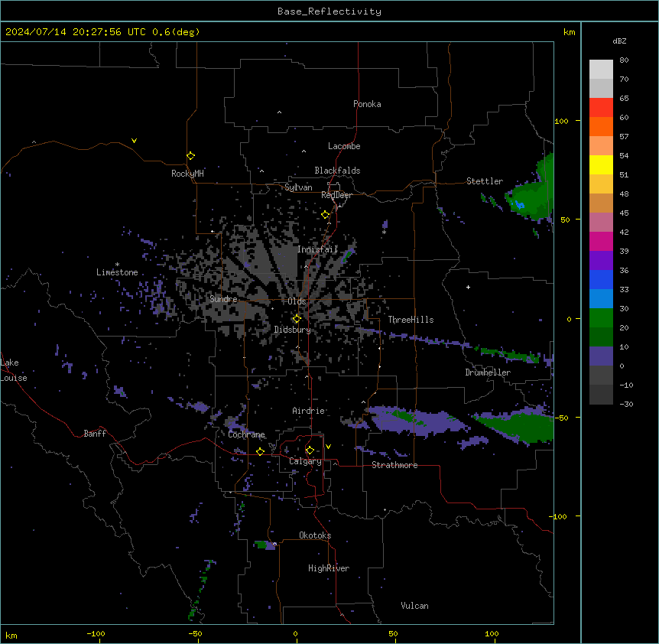This screenshot has height=644, width=659.
Task: Click the dBZ legend heading
Action: 619,41
